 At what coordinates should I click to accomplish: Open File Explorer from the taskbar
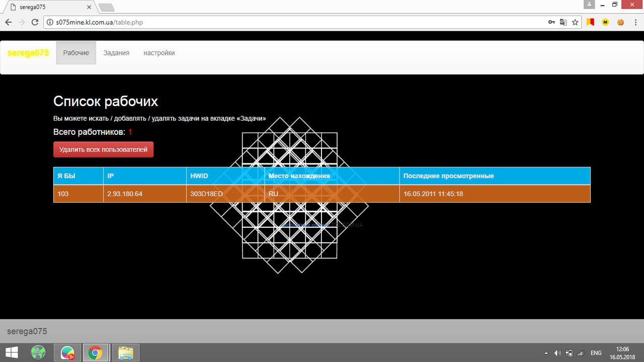tap(125, 353)
